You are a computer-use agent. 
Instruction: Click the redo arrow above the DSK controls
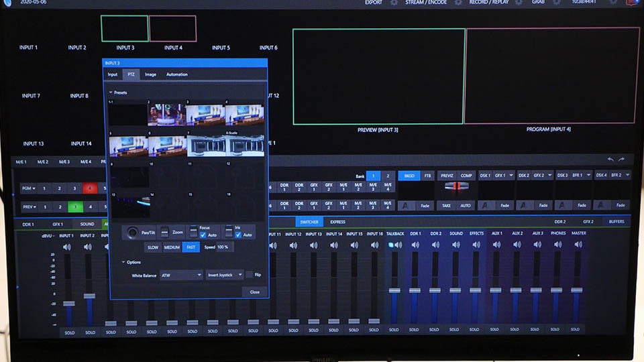(621, 160)
